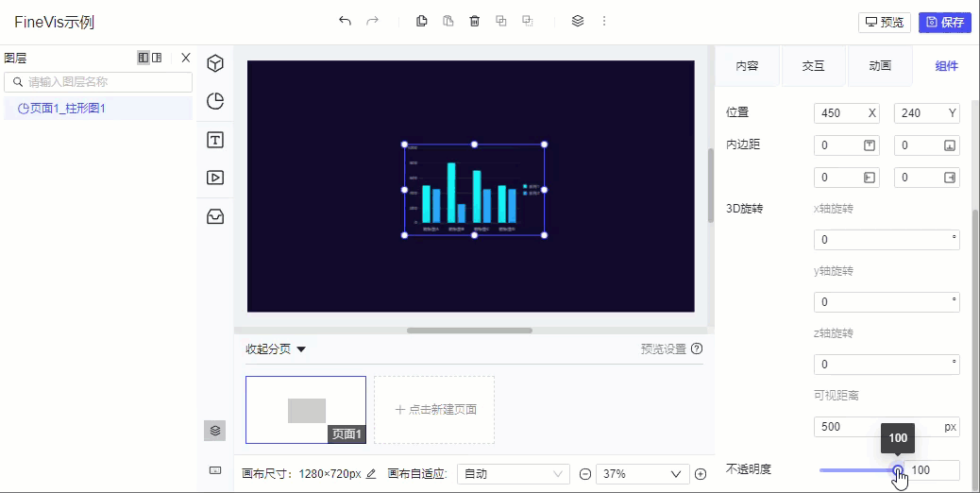Click the 预览 preview button

coord(885,23)
